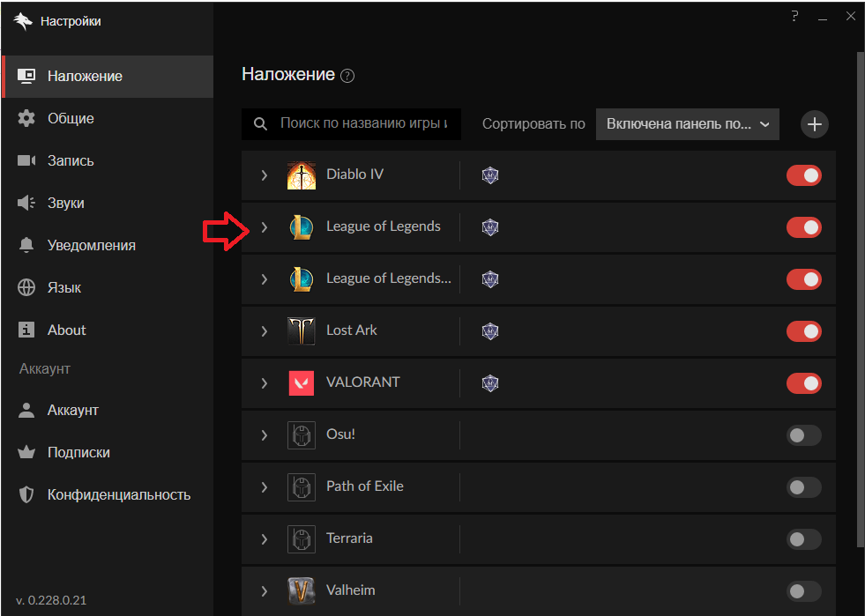Open the help tooltip next to Наложение heading
This screenshot has width=865, height=616.
(x=347, y=76)
